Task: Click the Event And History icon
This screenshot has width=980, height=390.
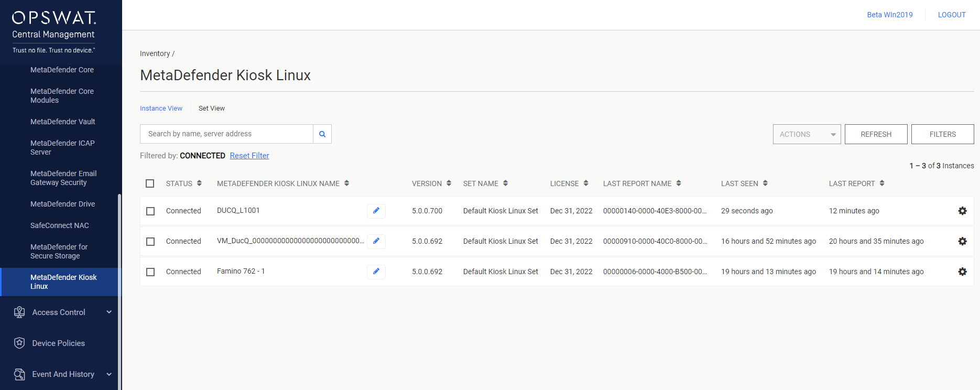Action: (19, 374)
